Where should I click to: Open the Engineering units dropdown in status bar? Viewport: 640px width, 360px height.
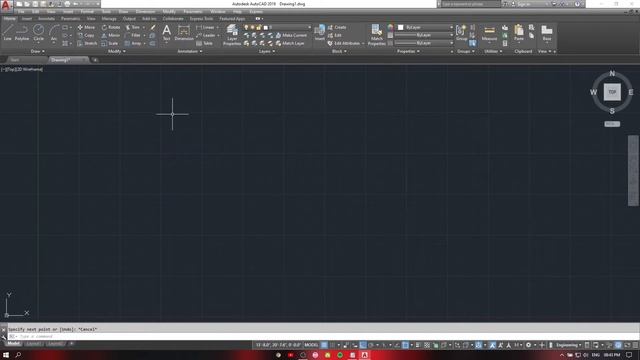click(x=568, y=345)
